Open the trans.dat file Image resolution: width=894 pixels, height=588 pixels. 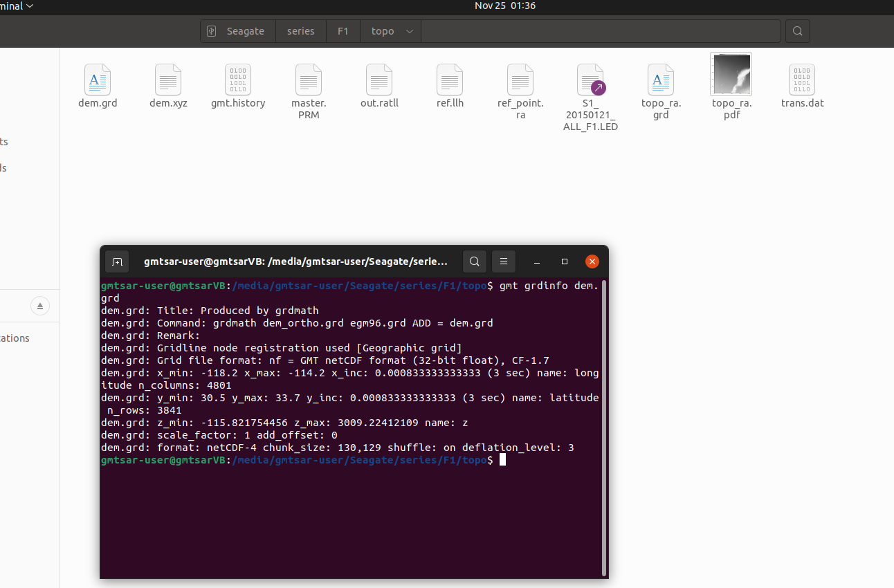802,80
